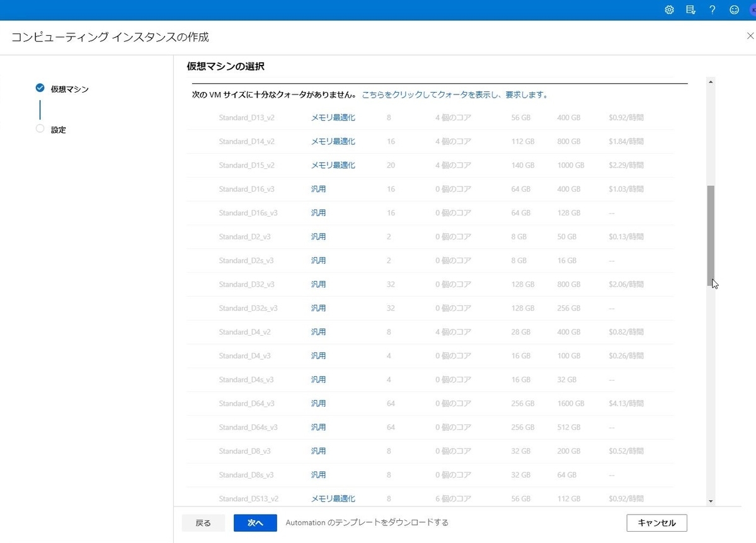Viewport: 756px width, 543px height.
Task: Open the settings gear in the top bar
Action: pyautogui.click(x=669, y=9)
